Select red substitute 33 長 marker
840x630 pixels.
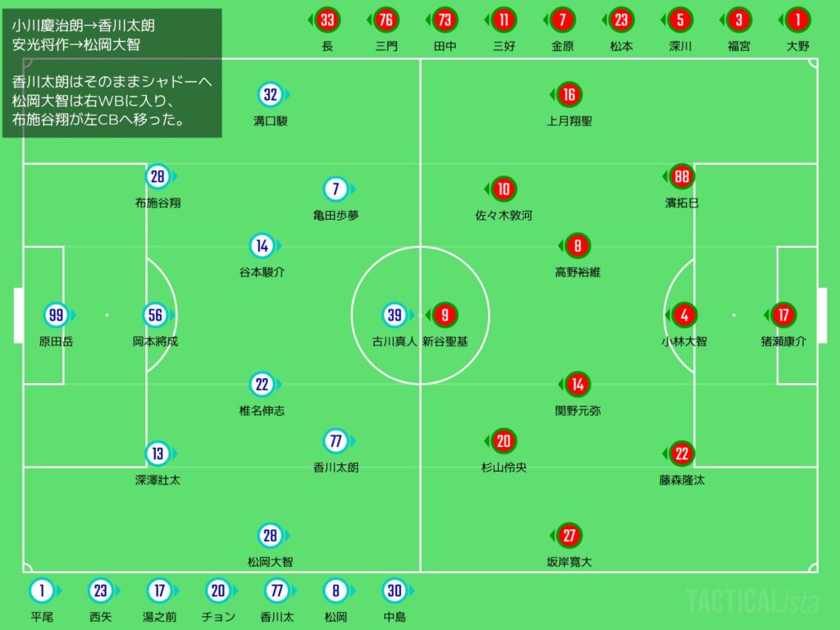(x=328, y=20)
